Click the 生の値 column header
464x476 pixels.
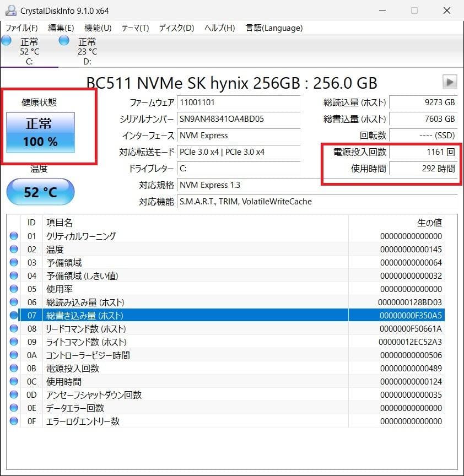point(397,223)
